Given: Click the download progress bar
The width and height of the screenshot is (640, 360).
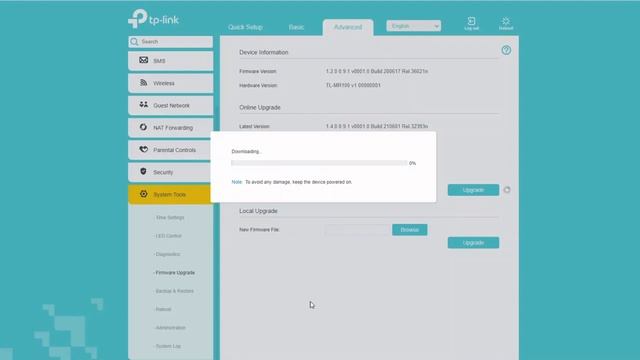Looking at the screenshot, I should click(319, 163).
